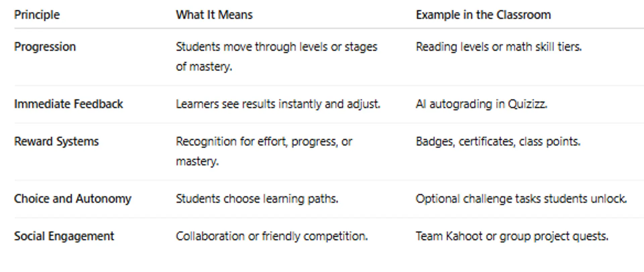644x272 pixels.
Task: Click the word 'Quizizz' in the table
Action: coord(527,104)
